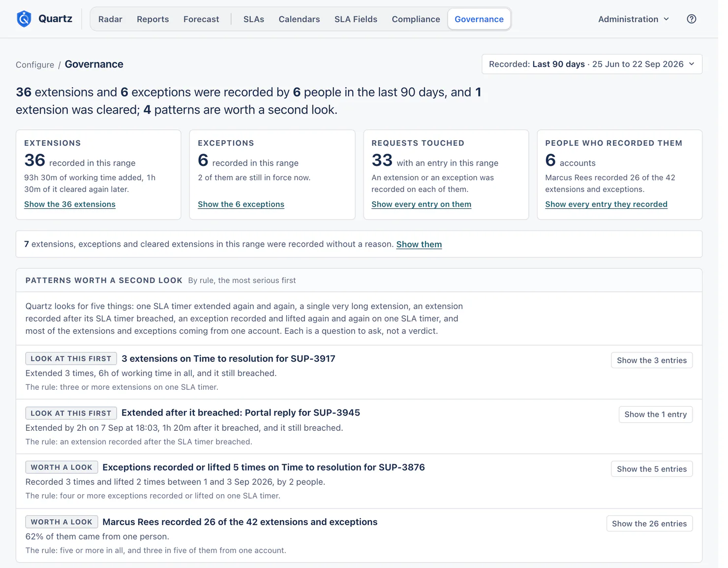This screenshot has width=728, height=568.
Task: Switch to the Forecast tab
Action: [201, 19]
